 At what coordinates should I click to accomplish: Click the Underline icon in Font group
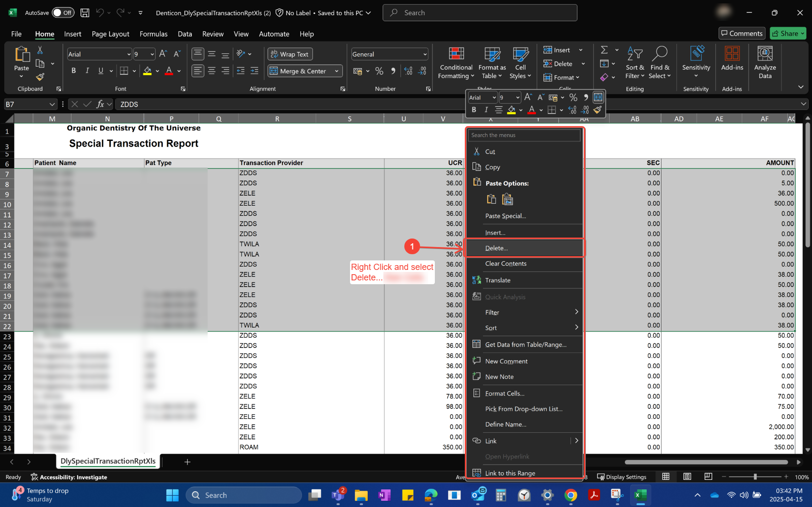100,71
